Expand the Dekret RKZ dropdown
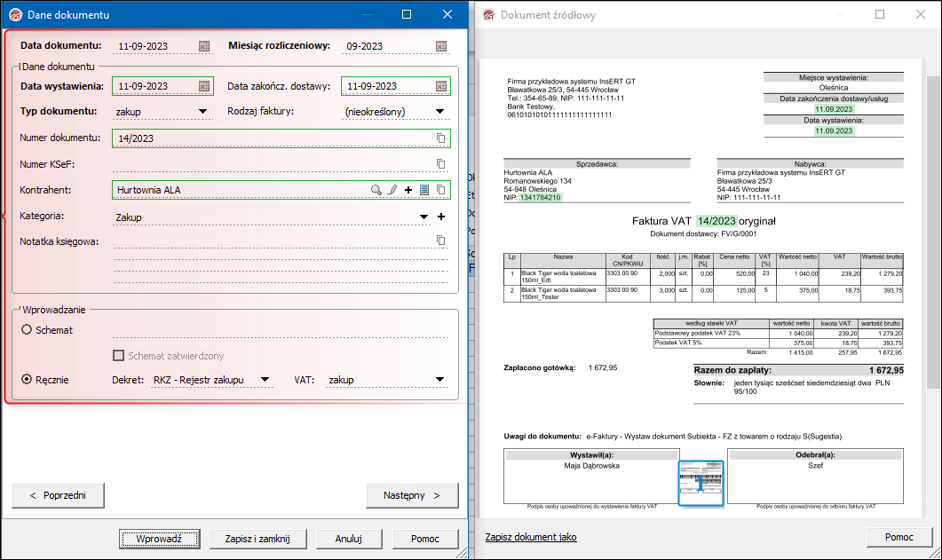The image size is (942, 560). point(264,380)
